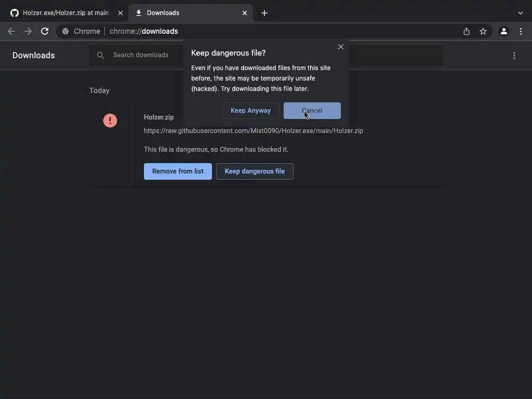532x399 pixels.
Task: Reload the downloads page
Action: [x=45, y=31]
